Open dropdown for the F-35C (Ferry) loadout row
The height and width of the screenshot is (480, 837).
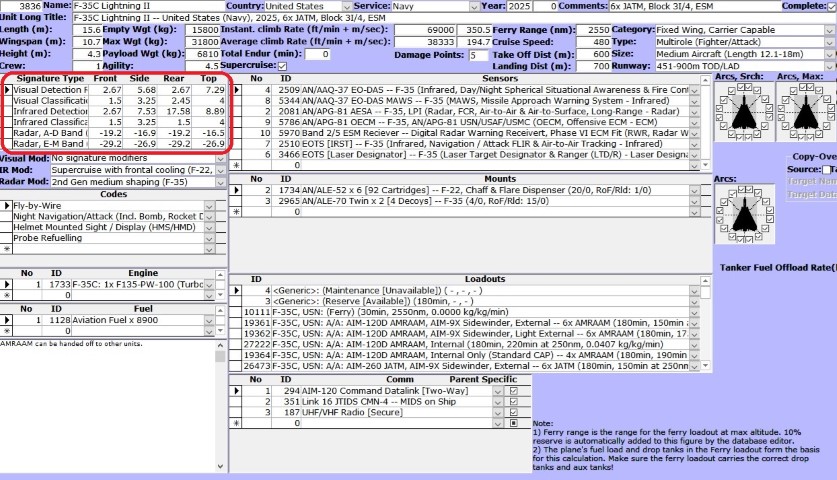point(694,312)
